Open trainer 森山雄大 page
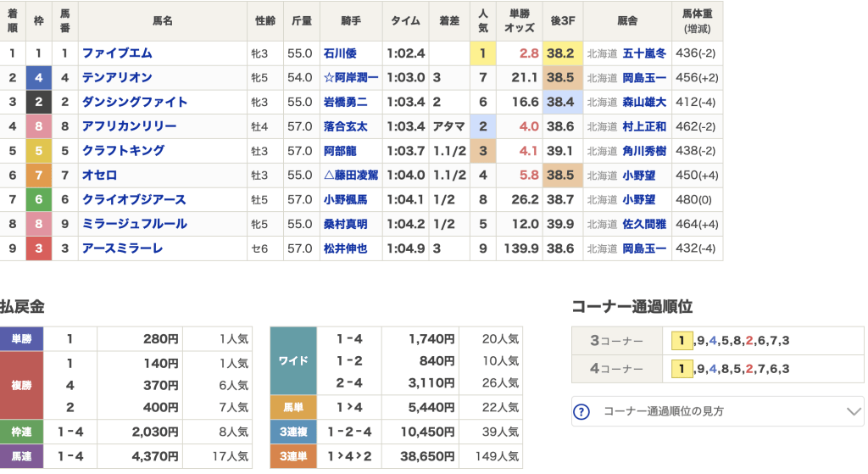 tap(644, 102)
